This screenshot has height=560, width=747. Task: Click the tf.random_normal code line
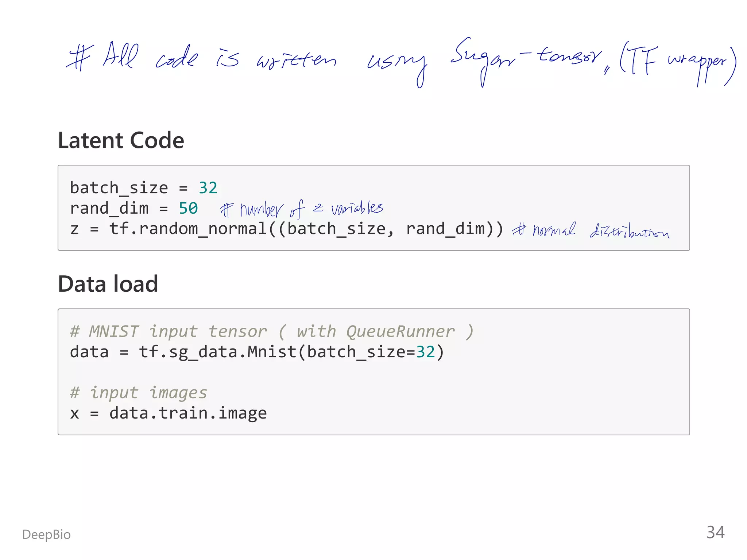click(x=287, y=229)
